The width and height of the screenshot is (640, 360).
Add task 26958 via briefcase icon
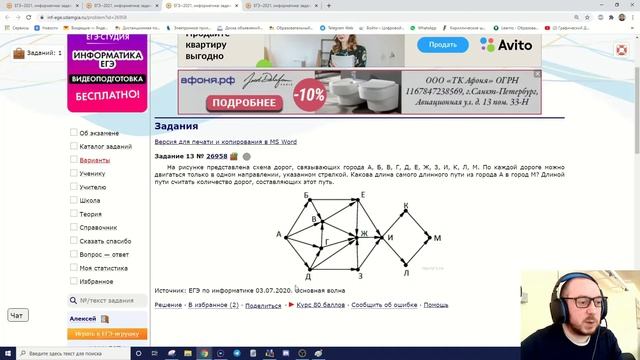pyautogui.click(x=234, y=156)
